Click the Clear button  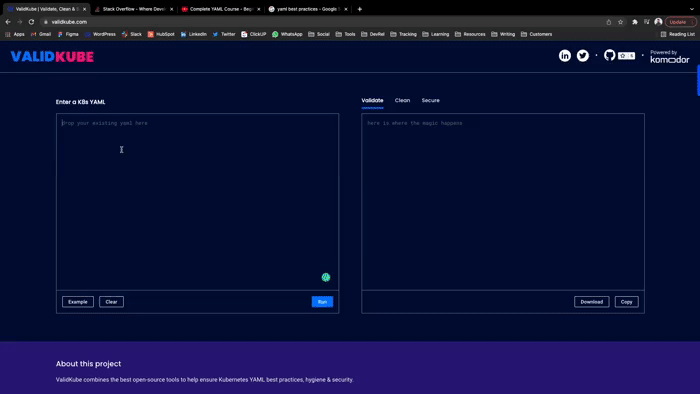pos(111,302)
